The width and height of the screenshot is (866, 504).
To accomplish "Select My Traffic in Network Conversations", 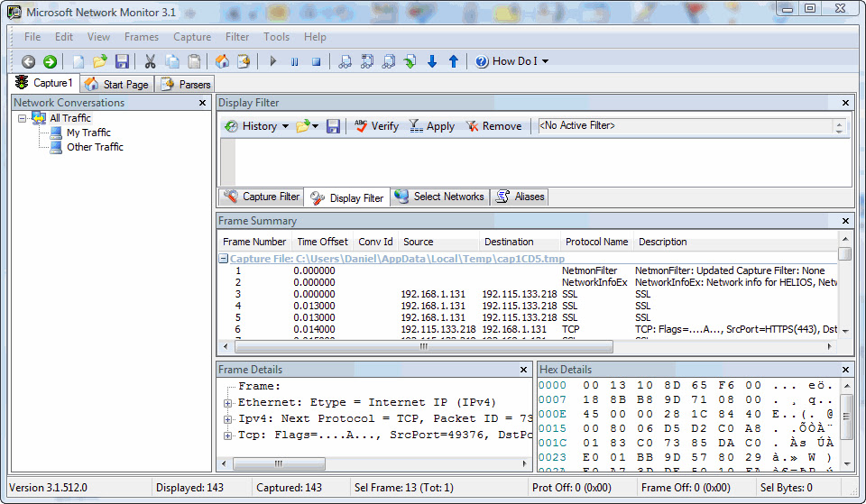I will (x=88, y=133).
